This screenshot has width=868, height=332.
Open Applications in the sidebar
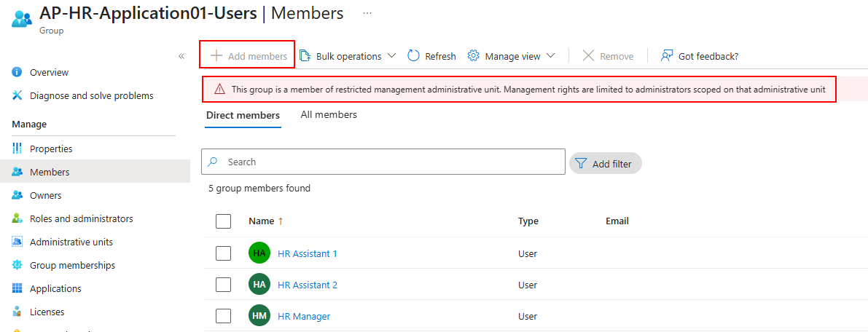(55, 288)
